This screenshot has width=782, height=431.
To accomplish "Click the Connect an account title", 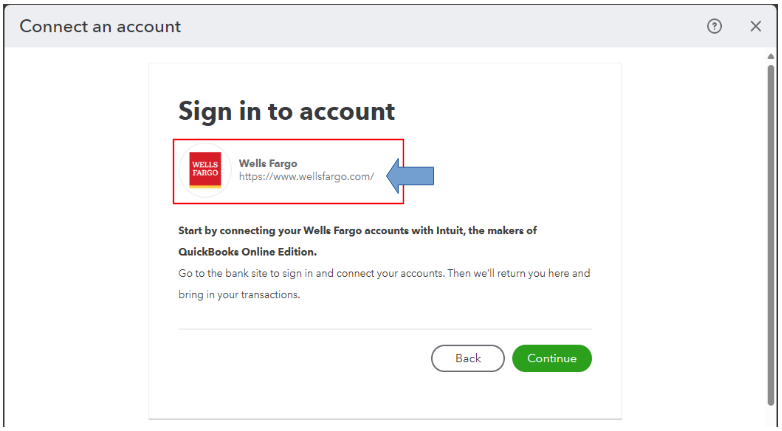I will (100, 27).
